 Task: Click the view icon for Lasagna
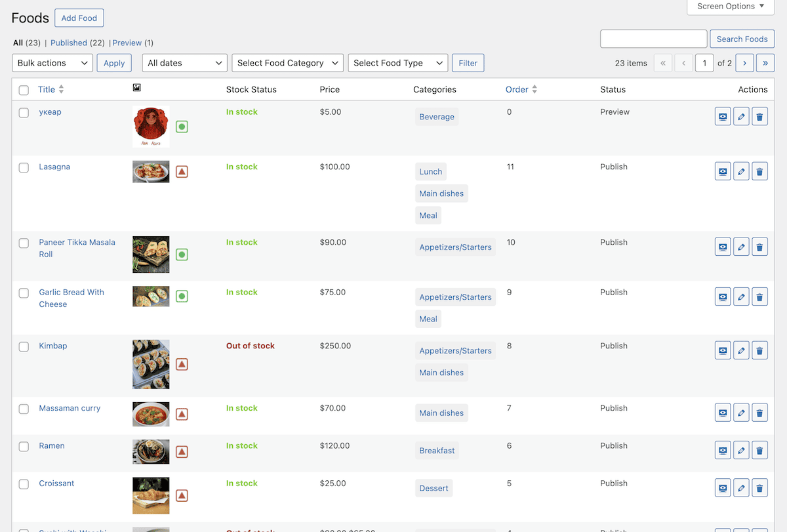[x=723, y=173]
